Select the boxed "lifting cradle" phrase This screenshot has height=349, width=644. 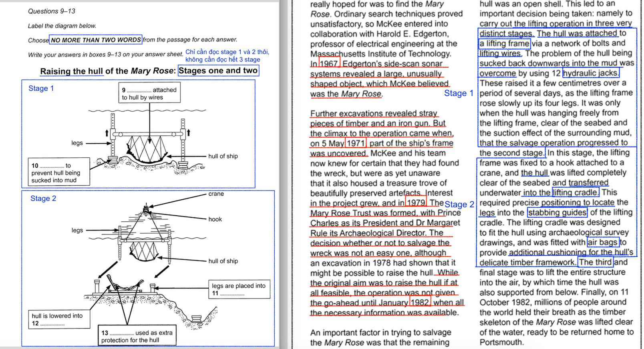(576, 193)
